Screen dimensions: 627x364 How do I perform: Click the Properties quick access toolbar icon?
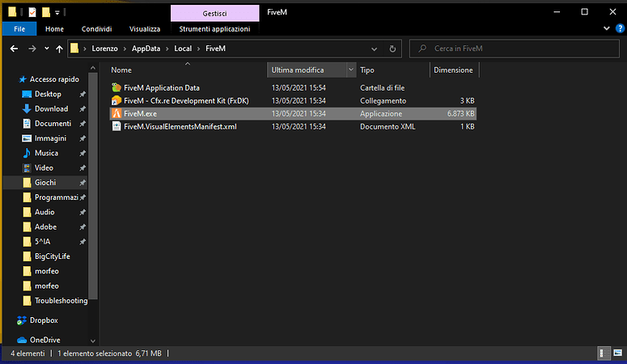32,12
